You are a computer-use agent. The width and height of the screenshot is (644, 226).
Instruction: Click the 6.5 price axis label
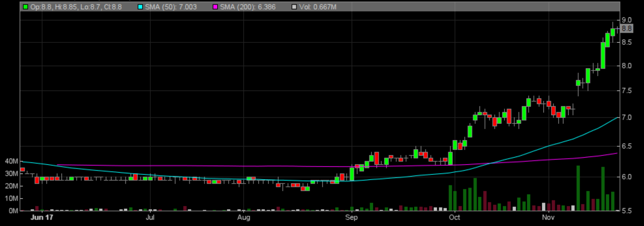point(627,146)
